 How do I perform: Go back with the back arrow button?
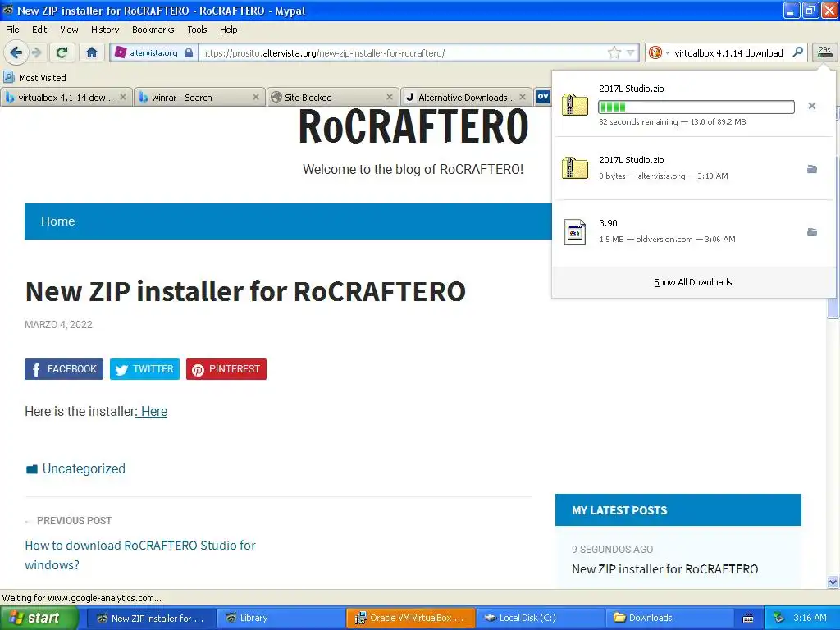pyautogui.click(x=16, y=52)
